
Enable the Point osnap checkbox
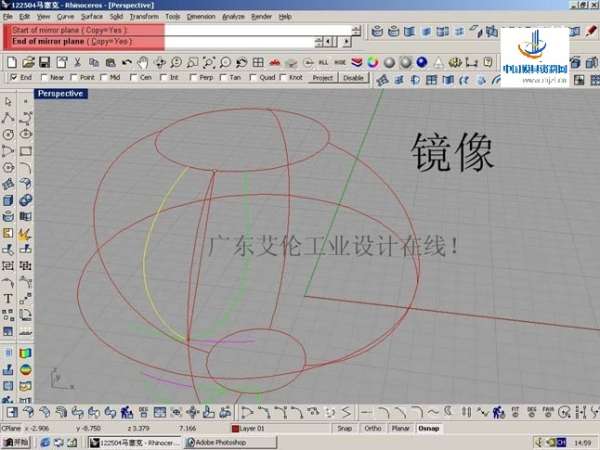coord(74,77)
